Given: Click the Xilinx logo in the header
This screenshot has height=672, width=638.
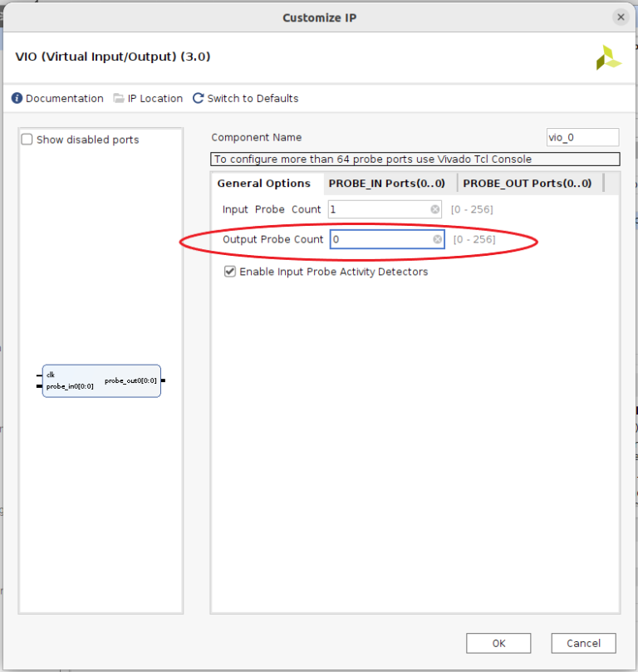Looking at the screenshot, I should tap(608, 57).
